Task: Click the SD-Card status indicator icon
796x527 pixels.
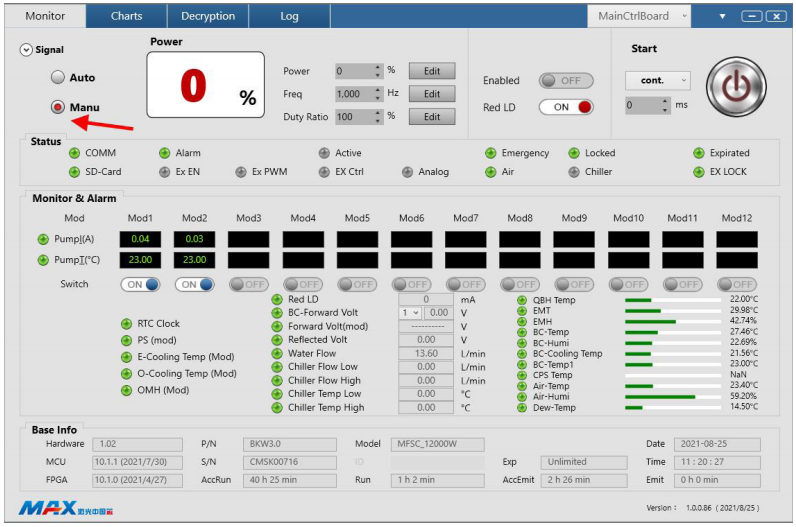Action: click(x=75, y=172)
